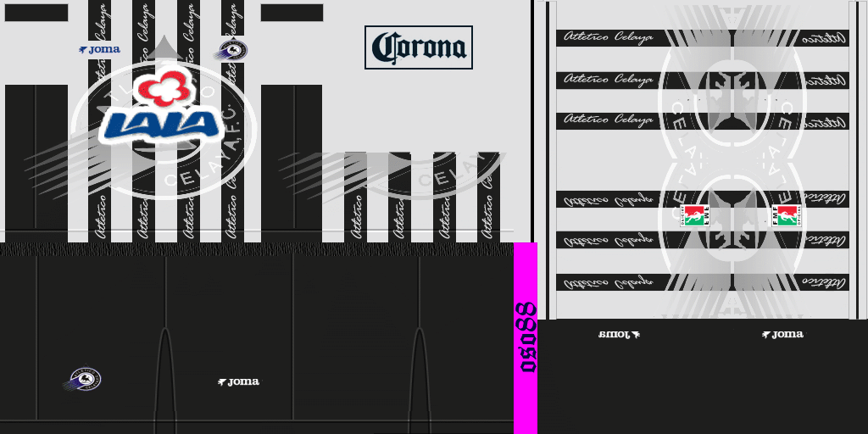Click the blue Joma logo on the jersey chest
Image resolution: width=868 pixels, height=434 pixels.
tap(100, 50)
